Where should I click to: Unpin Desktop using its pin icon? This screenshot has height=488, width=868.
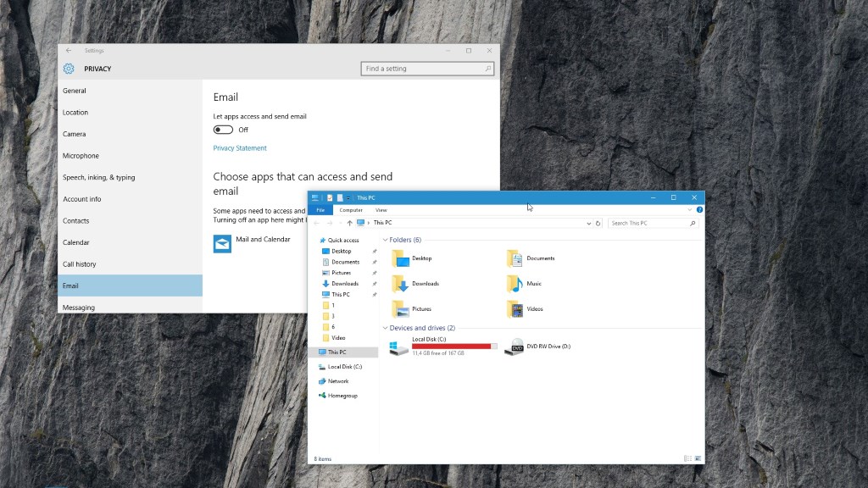point(375,251)
